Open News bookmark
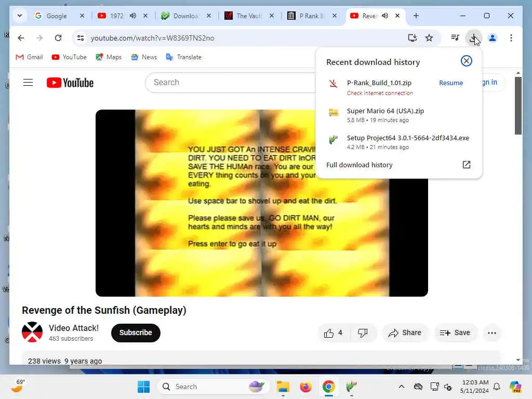The width and height of the screenshot is (532, 399). coord(144,57)
